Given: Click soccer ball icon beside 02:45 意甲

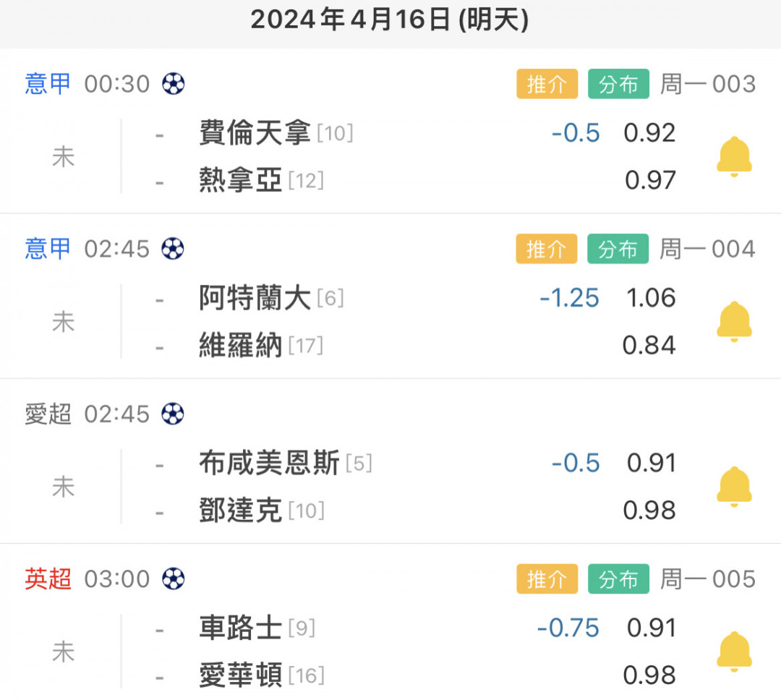Looking at the screenshot, I should point(173,249).
